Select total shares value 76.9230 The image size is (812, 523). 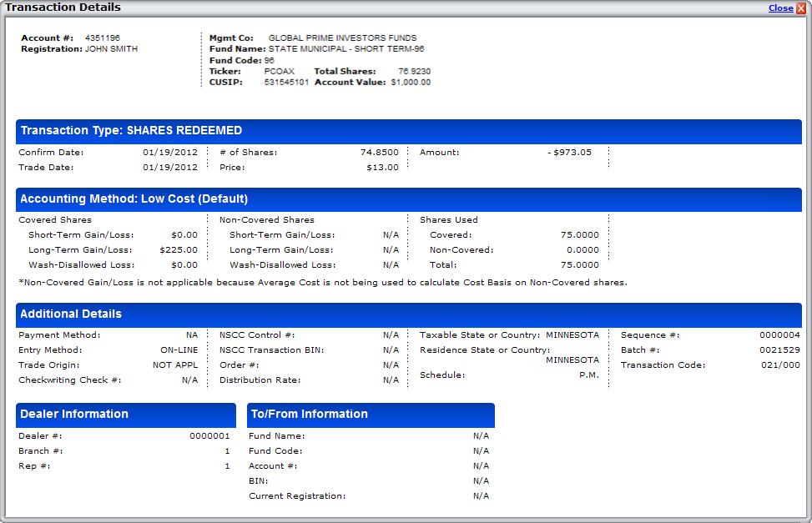pos(414,71)
